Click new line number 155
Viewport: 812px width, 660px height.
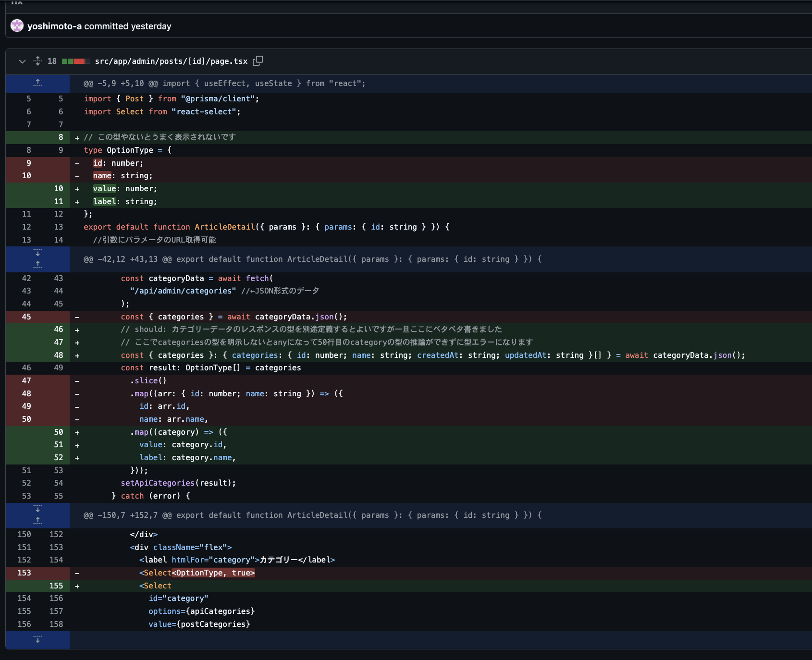tap(56, 586)
